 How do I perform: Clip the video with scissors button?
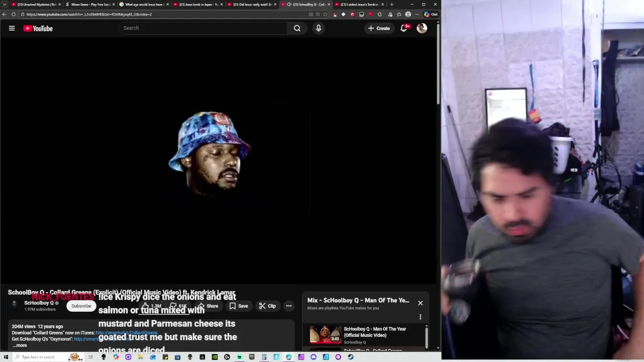tap(267, 306)
